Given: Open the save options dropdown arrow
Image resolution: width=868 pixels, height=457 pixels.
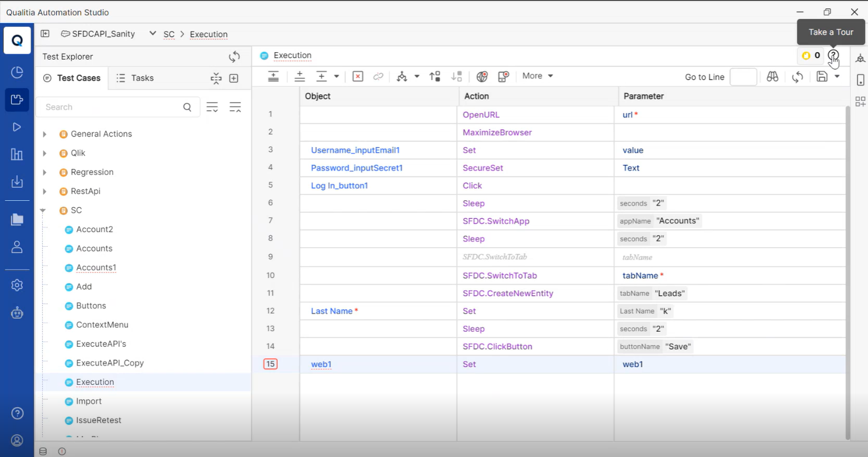Looking at the screenshot, I should (x=837, y=76).
